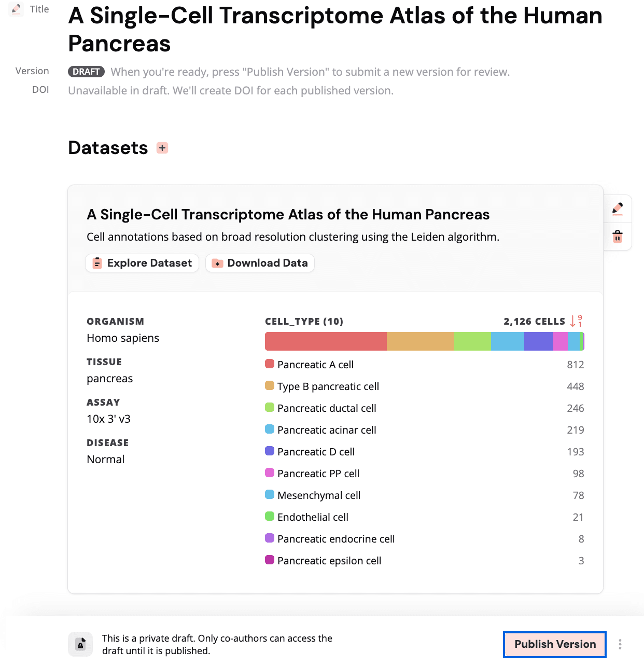Edit the dataset using pencil icon

(x=618, y=209)
